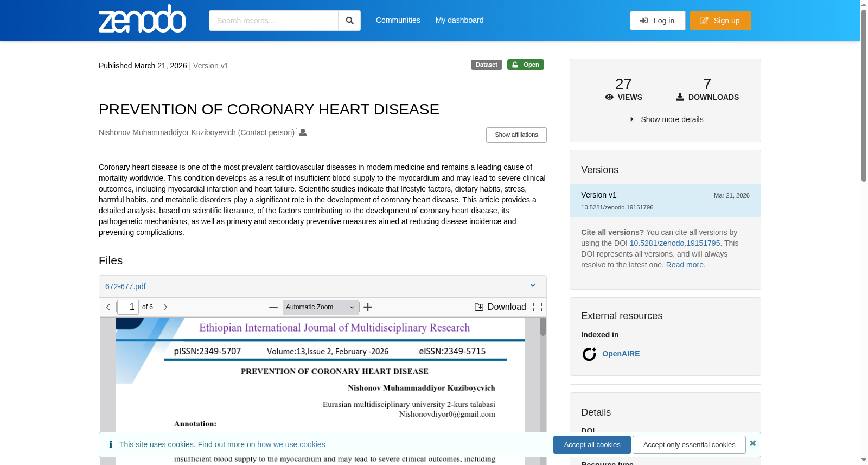The height and width of the screenshot is (465, 868).
Task: Click the Sign up button
Action: click(720, 21)
